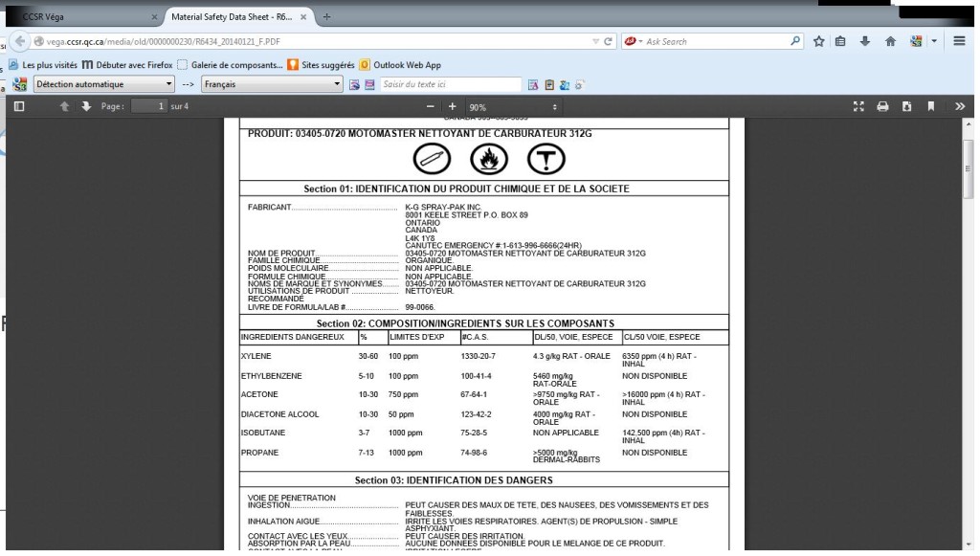Screen dimensions: 980x556
Task: Download the PDF file
Action: click(907, 107)
